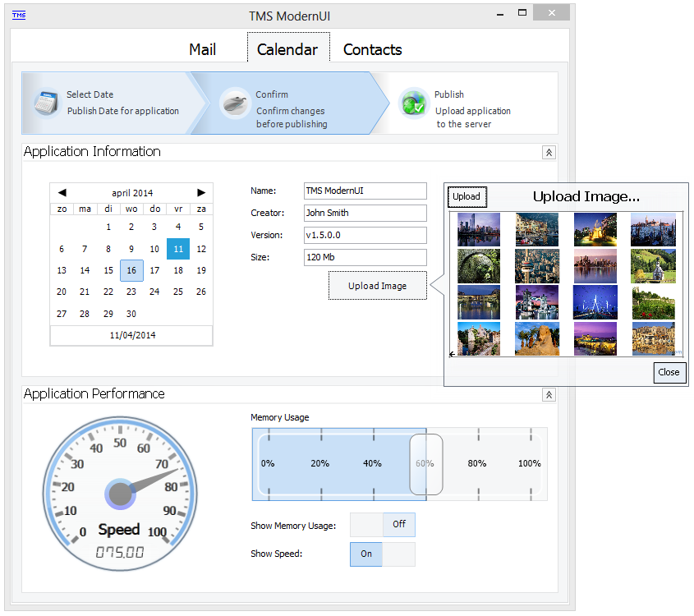Viewport: 694px width, 616px height.
Task: Select April 30 in the calendar
Action: 131,314
